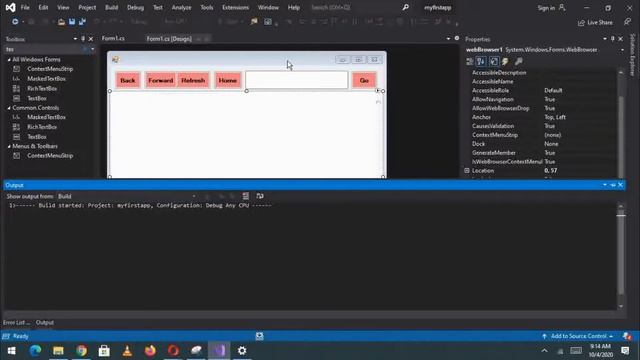Image resolution: width=640 pixels, height=360 pixels.
Task: Select the Back button on the form
Action: (x=128, y=80)
